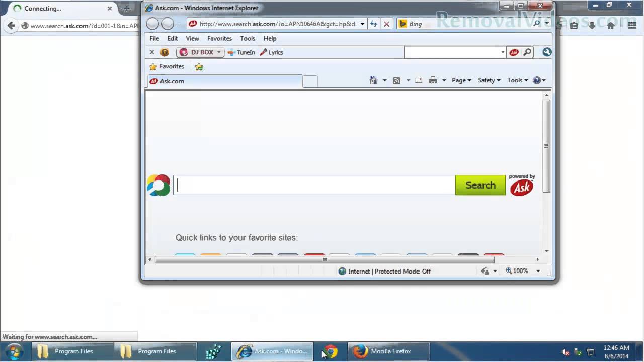Click the Add to Favorites Bar star icon
The image size is (644, 362).
pos(199,66)
